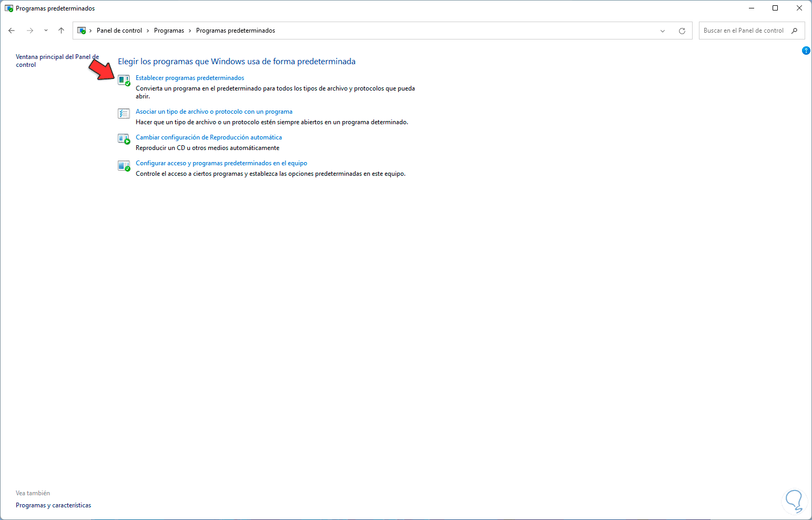Click the address bar Control Panel icon
Screen dimensions: 812x520
[82, 31]
